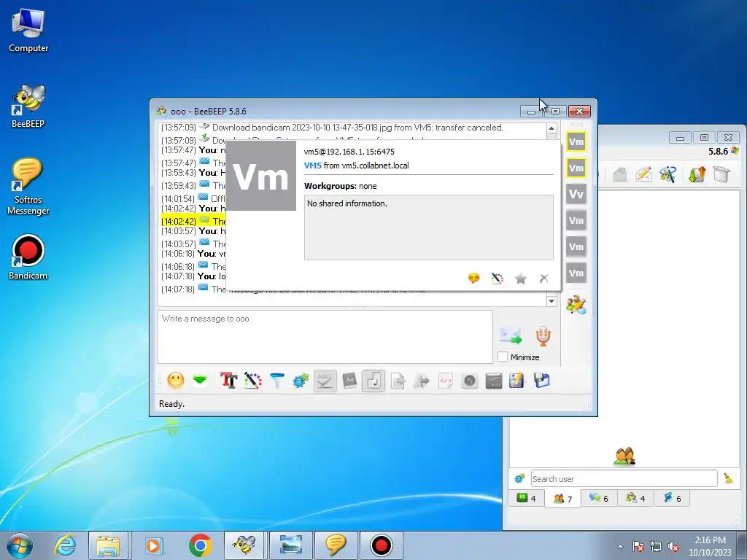The width and height of the screenshot is (747, 560).
Task: Open the emoticons smiley picker
Action: (x=176, y=381)
